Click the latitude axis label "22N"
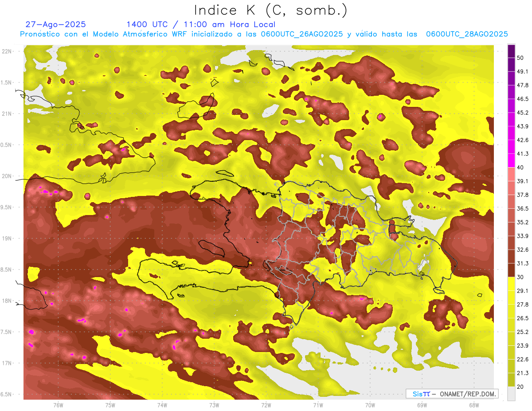This screenshot has width=532, height=411. 8,51
